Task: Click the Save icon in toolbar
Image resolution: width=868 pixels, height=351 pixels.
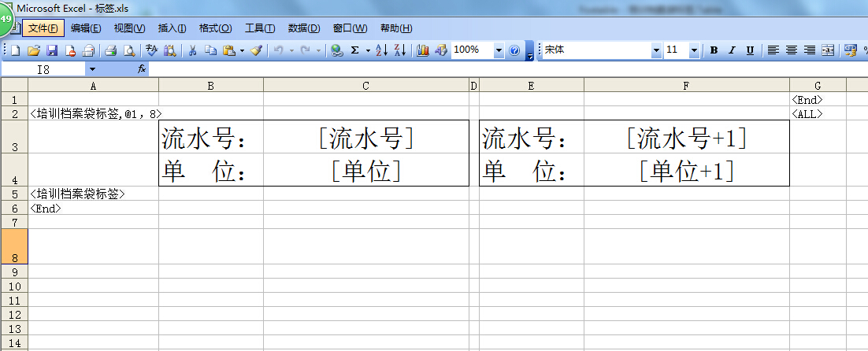Action: 52,50
